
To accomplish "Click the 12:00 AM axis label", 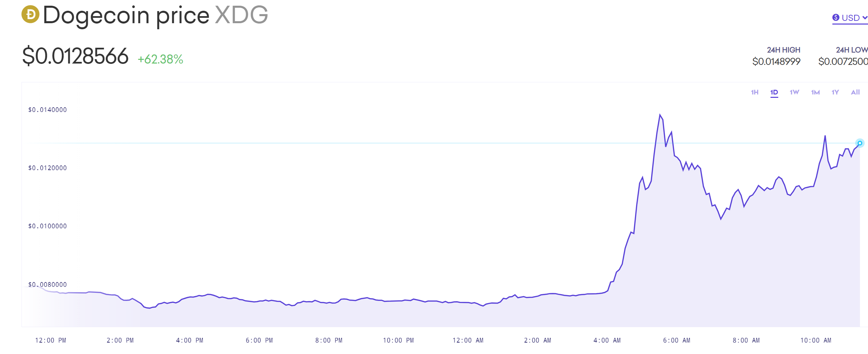I will pyautogui.click(x=468, y=340).
